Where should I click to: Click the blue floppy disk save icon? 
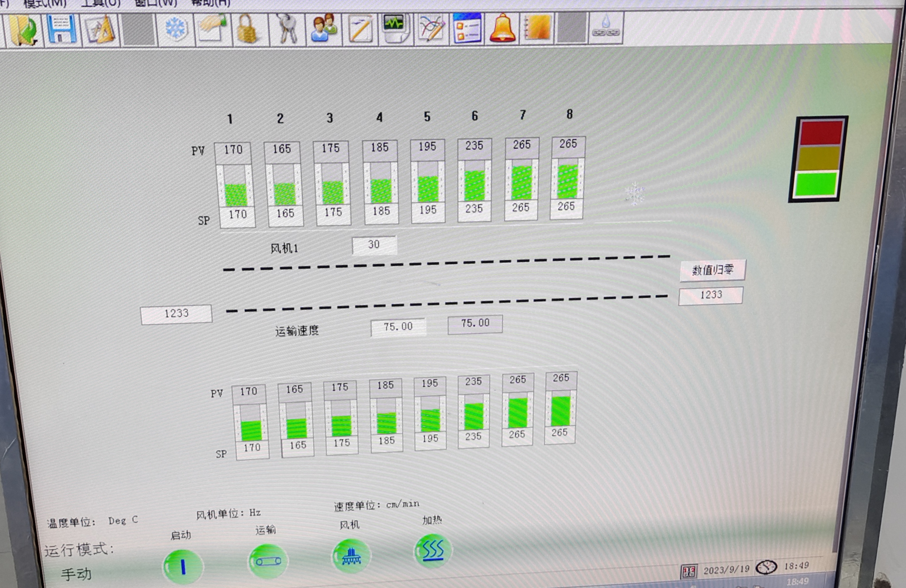[62, 30]
